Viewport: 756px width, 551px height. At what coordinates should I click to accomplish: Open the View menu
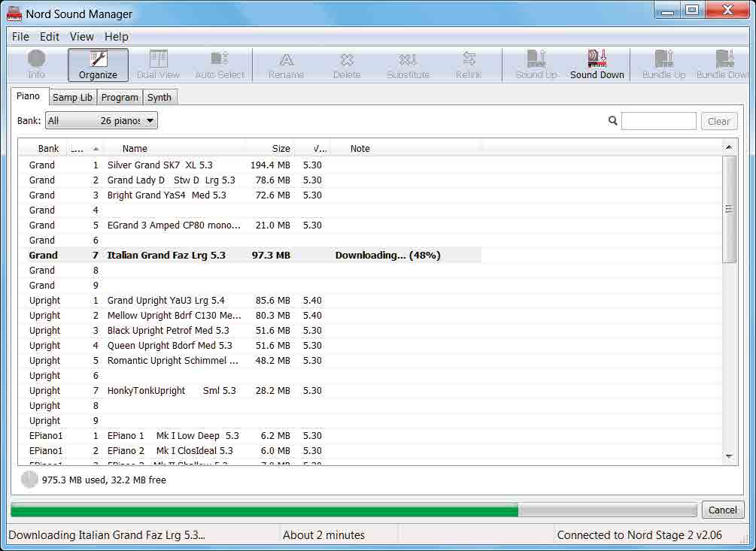point(81,37)
